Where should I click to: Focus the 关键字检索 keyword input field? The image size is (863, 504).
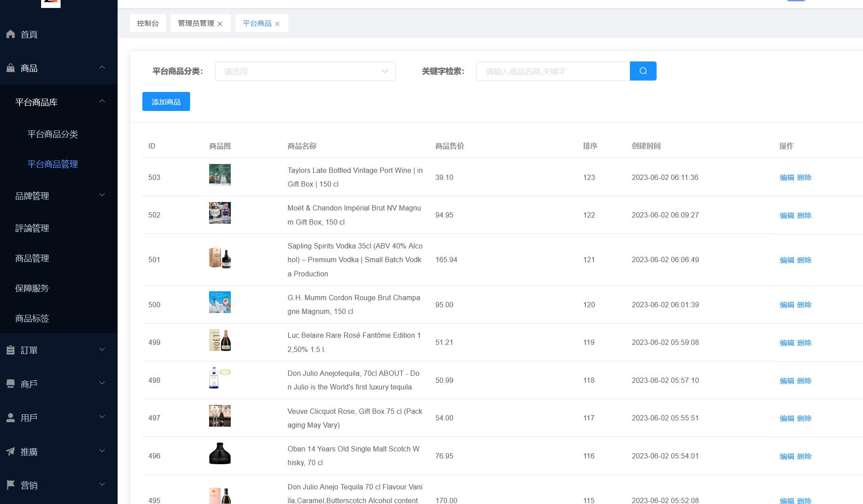click(553, 71)
